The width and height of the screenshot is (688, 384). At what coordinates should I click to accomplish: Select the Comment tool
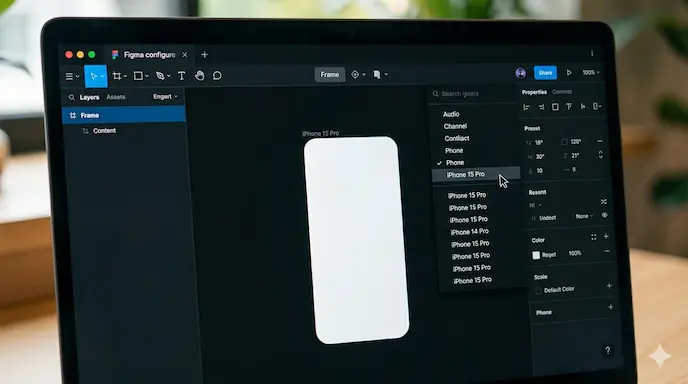pyautogui.click(x=217, y=75)
